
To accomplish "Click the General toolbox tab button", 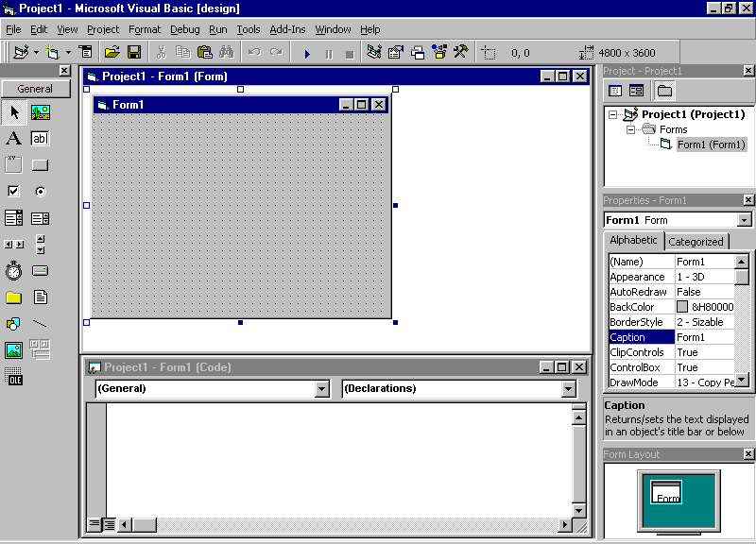I will (36, 89).
